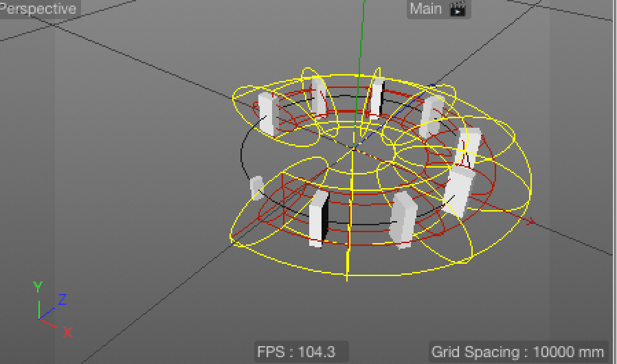
Task: Select the small cube at ring's far left
Action: [x=256, y=186]
